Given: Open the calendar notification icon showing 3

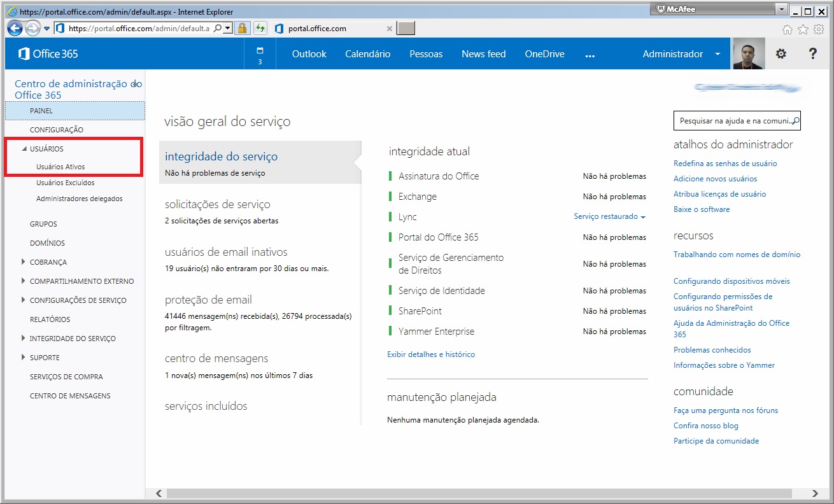Looking at the screenshot, I should click(x=260, y=55).
